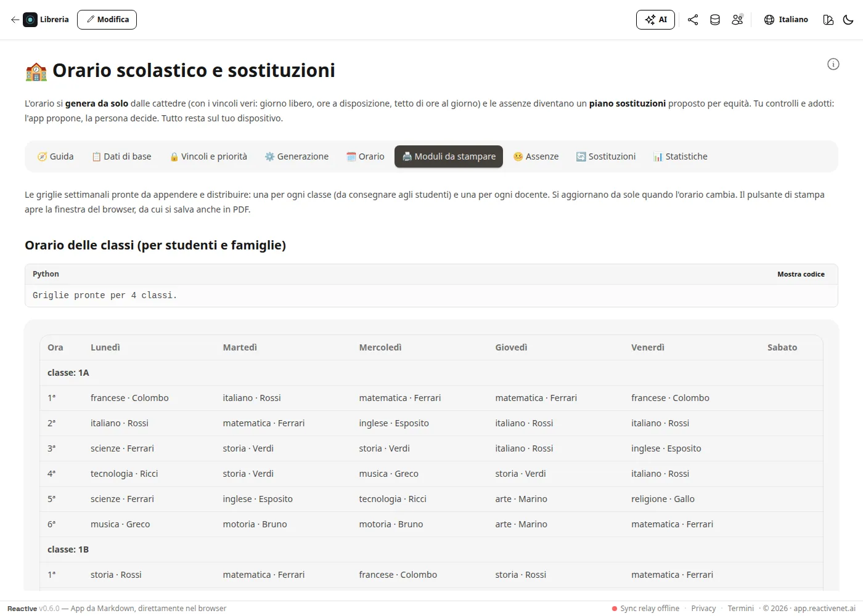Click the Mercoledì column header
Screen dimensions: 863x616
(380, 347)
